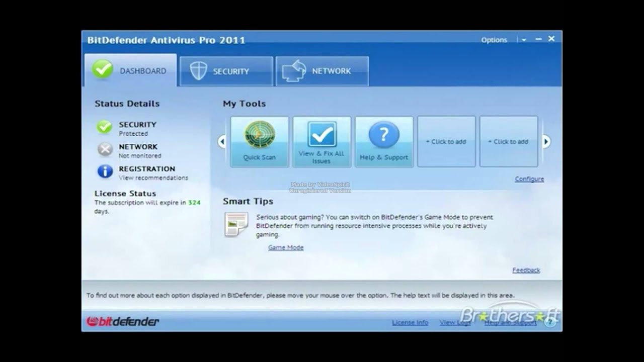Open REGISTRATION View recommendations entry
Screen dimensions: 644x362
pyautogui.click(x=153, y=173)
